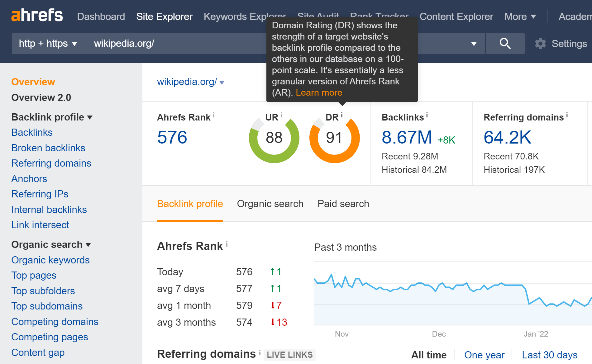Click Referring domains value 64.2K
The height and width of the screenshot is (364, 592).
coord(507,137)
